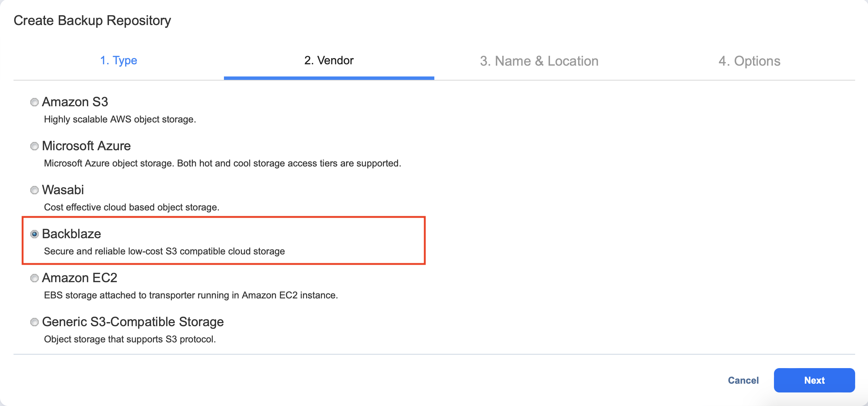Go back to the 1. Type tab
The image size is (868, 406).
[x=118, y=61]
